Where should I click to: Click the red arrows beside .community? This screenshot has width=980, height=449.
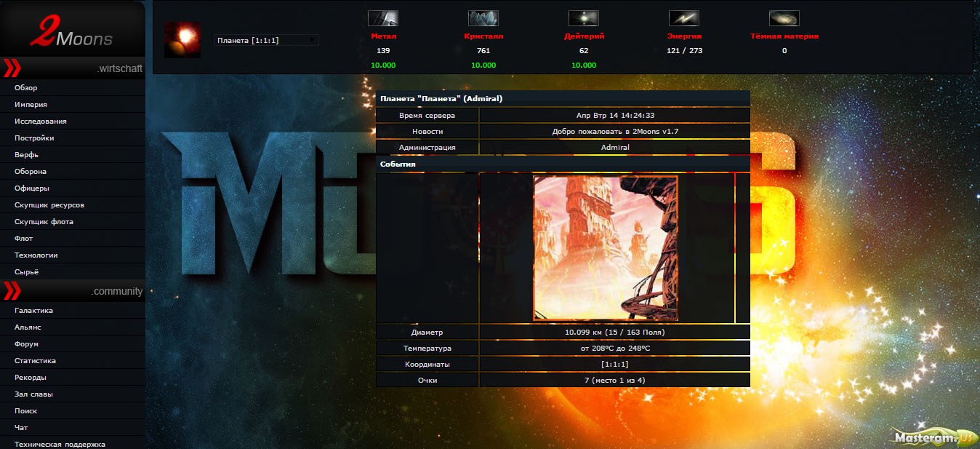[12, 291]
